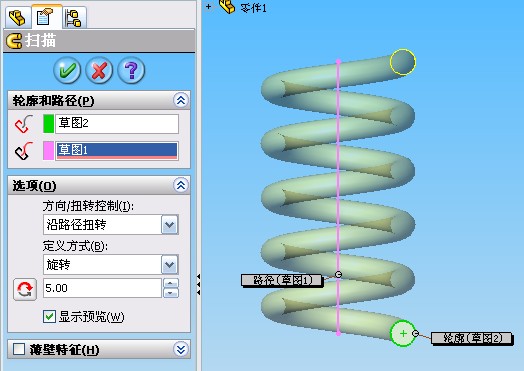Click the yellow end circle at spring top

click(x=403, y=62)
